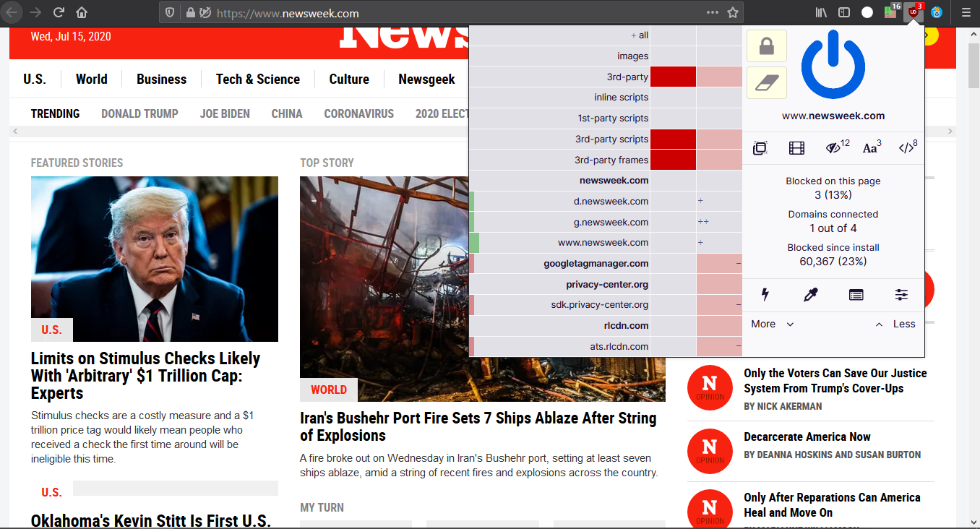Open the uBlock dashboard sliders icon
The height and width of the screenshot is (529, 980).
(901, 294)
